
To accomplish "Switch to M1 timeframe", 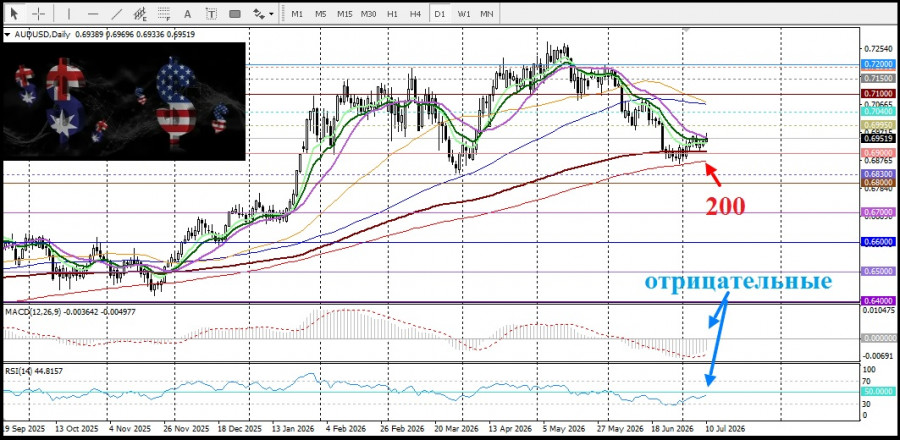I will point(297,13).
